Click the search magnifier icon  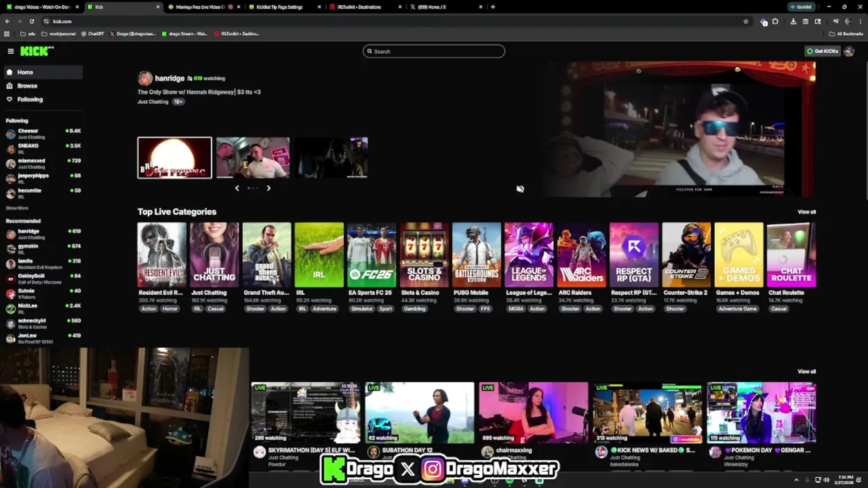370,52
